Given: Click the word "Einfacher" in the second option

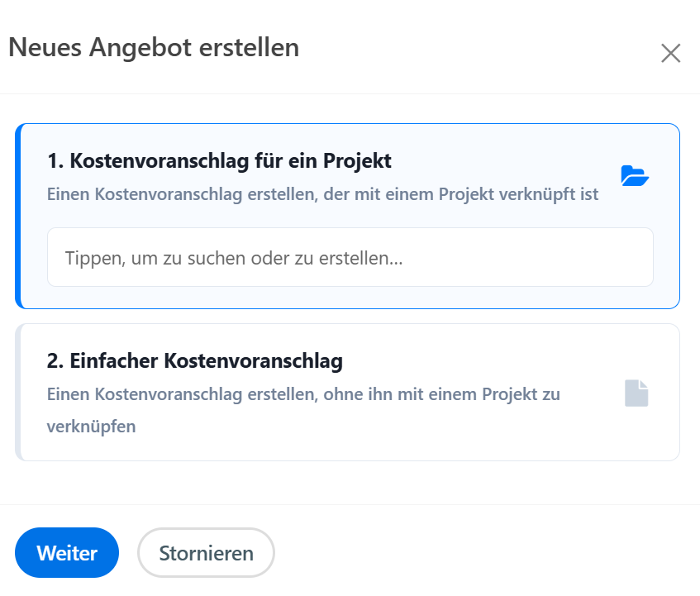Looking at the screenshot, I should (x=115, y=361).
